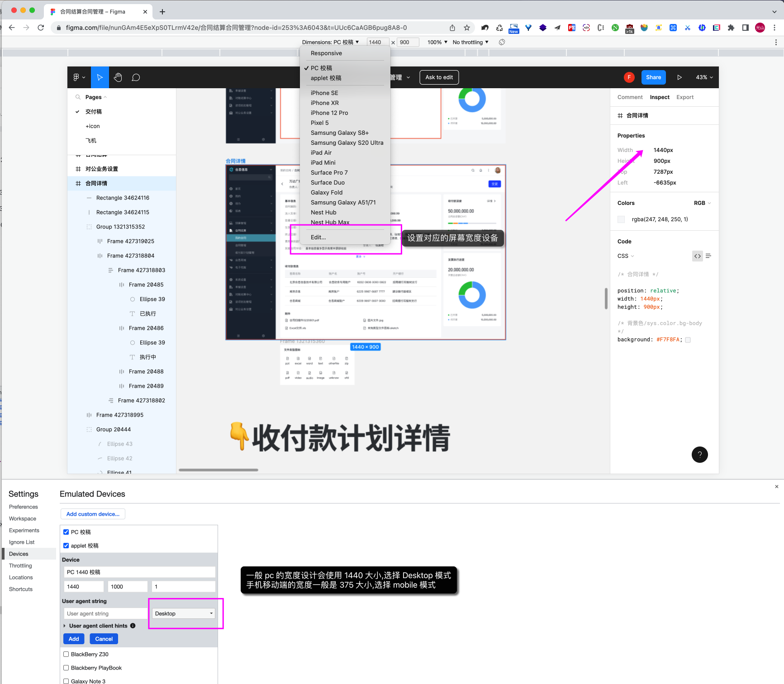
Task: Click the #F7F8FA background swatch in code
Action: (x=688, y=340)
